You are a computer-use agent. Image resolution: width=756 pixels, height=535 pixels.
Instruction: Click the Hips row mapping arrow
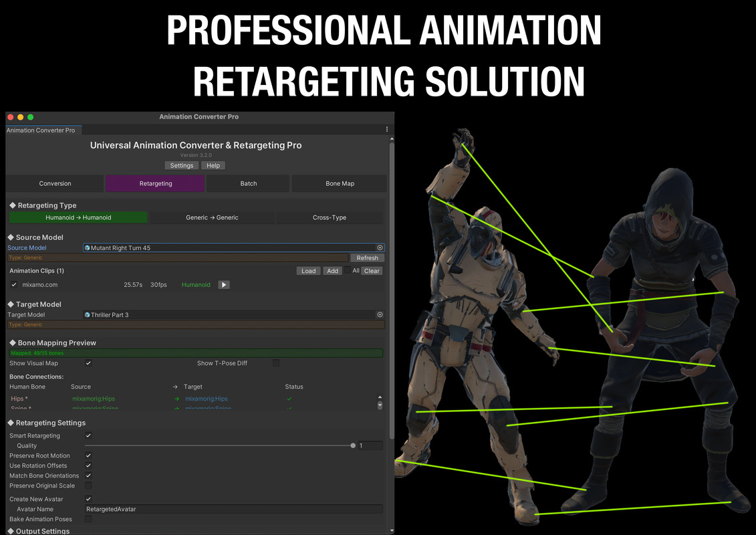point(176,399)
